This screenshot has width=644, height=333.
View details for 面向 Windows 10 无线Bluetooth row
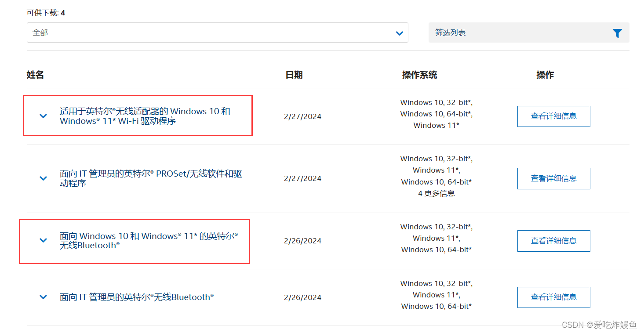(553, 241)
